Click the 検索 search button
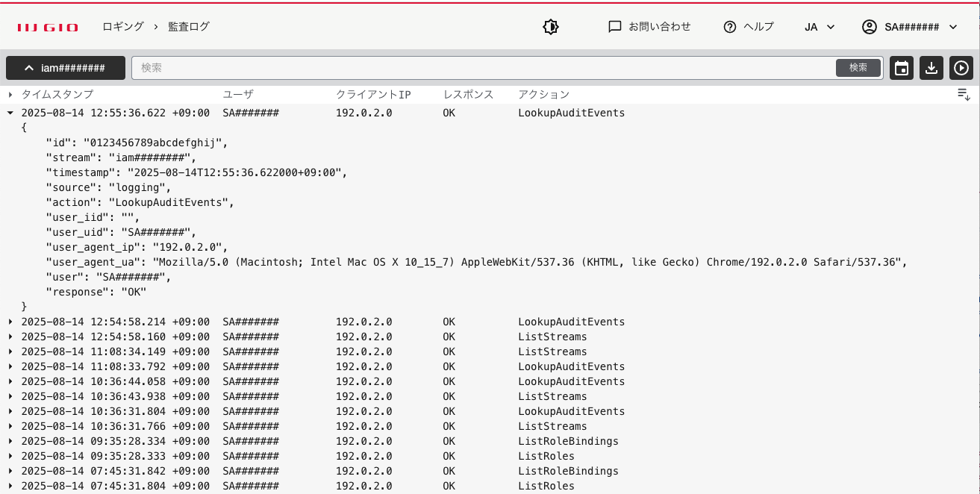Image resolution: width=980 pixels, height=494 pixels. tap(858, 68)
